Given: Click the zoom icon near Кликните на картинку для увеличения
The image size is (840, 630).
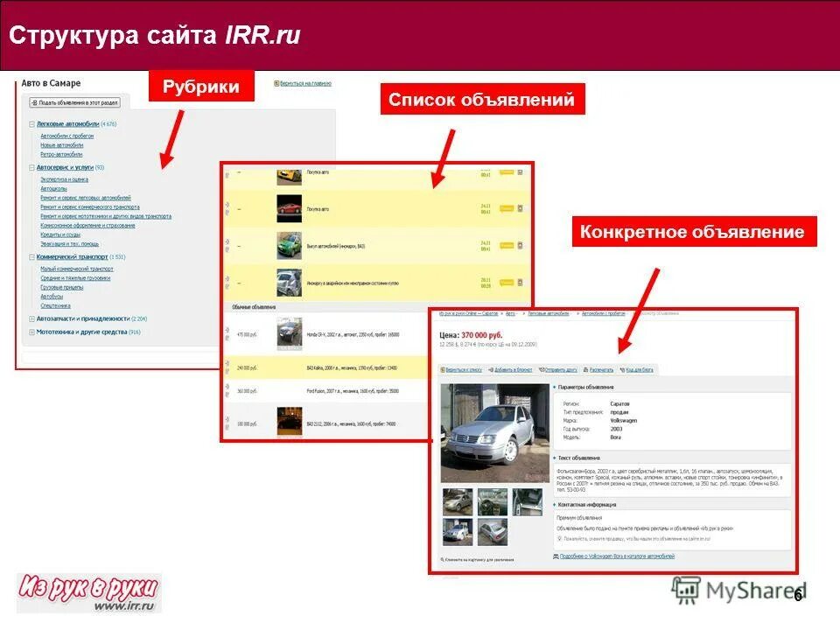Looking at the screenshot, I should coord(442,557).
